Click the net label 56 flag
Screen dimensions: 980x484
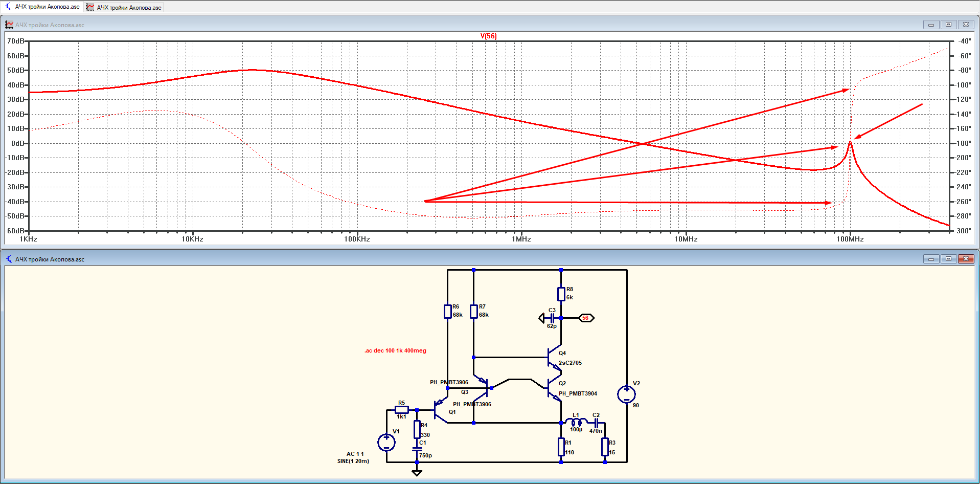(x=586, y=318)
